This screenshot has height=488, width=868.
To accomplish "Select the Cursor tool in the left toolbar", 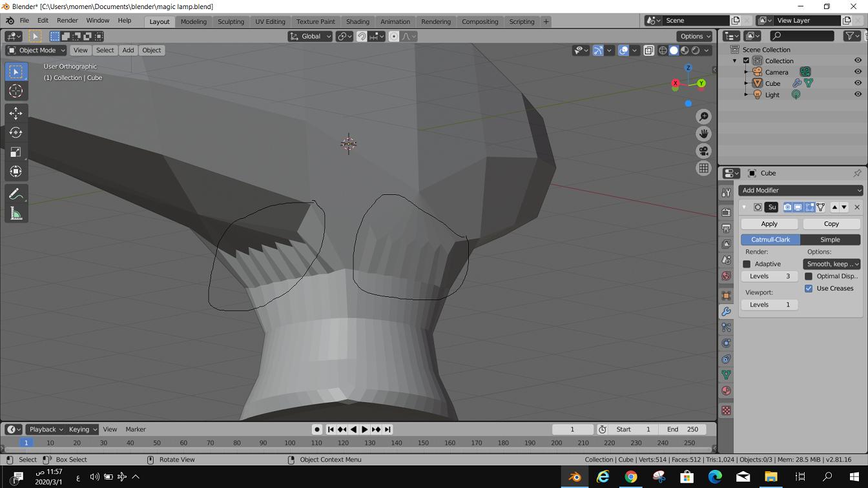I will [16, 91].
